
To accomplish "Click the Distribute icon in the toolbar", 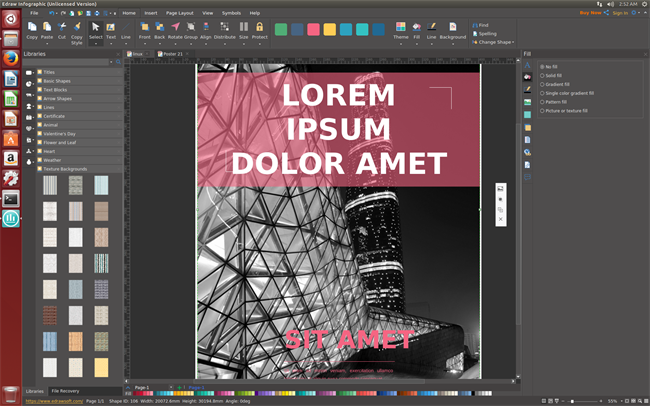I will point(225,28).
